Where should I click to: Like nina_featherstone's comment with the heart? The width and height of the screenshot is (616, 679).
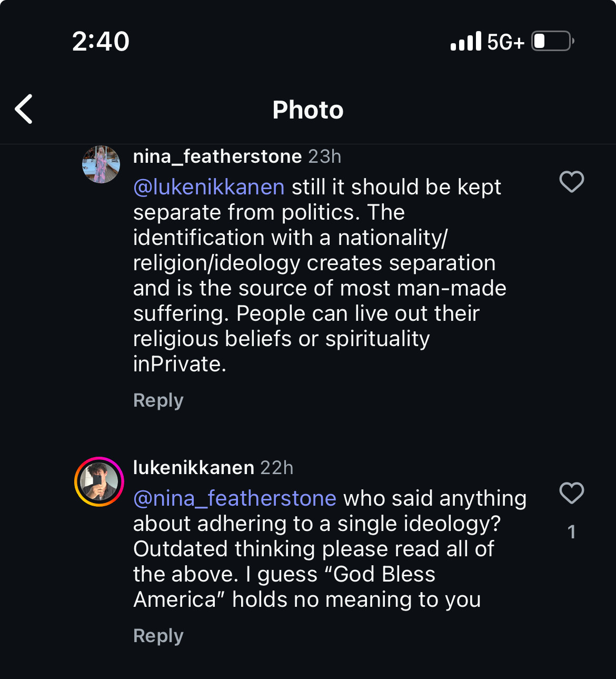(x=571, y=182)
